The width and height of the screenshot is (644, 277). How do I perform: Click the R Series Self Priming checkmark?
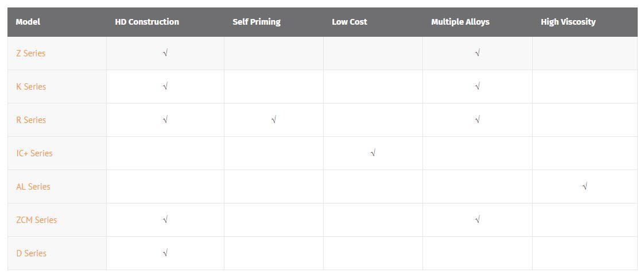coord(274,120)
